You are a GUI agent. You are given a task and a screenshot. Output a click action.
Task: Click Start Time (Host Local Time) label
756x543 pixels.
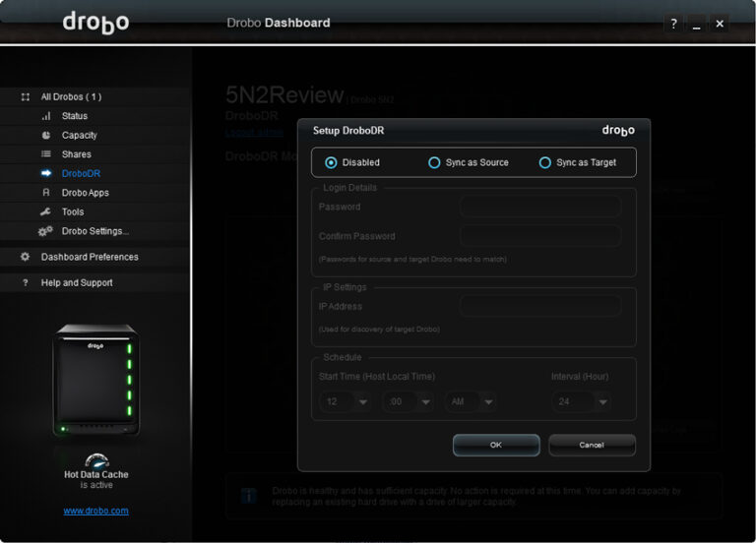(x=377, y=377)
